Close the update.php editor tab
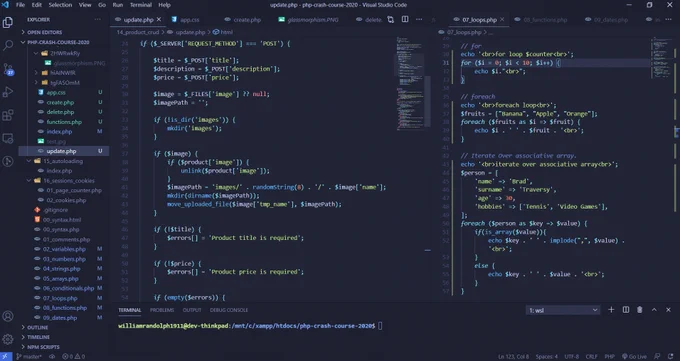Viewport: 680px width, 361px height. (x=159, y=20)
